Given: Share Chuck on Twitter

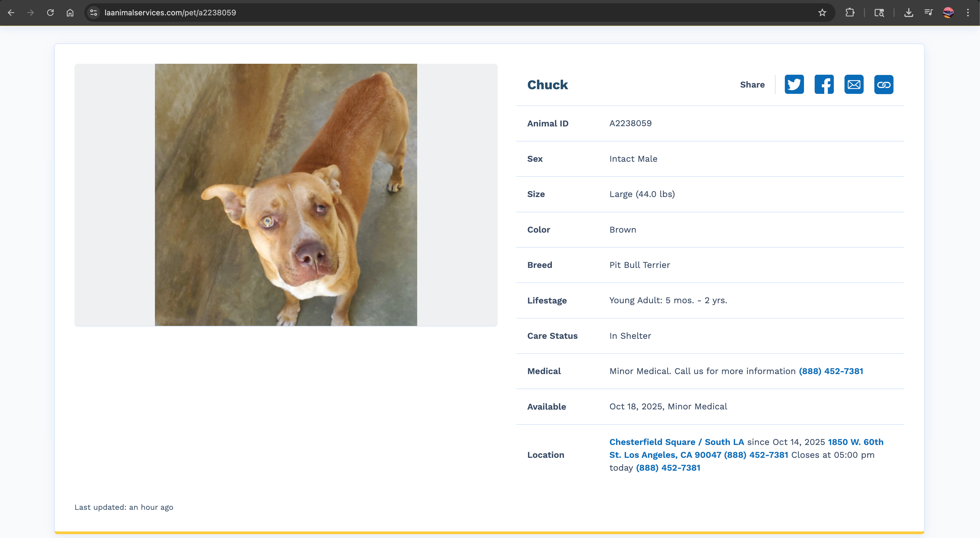Looking at the screenshot, I should click(794, 84).
